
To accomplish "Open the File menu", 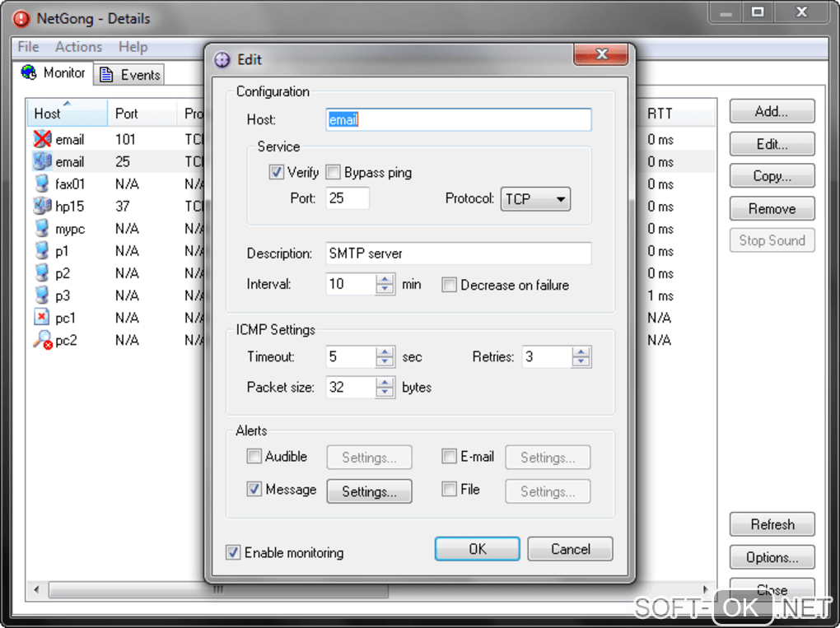I will tap(28, 47).
